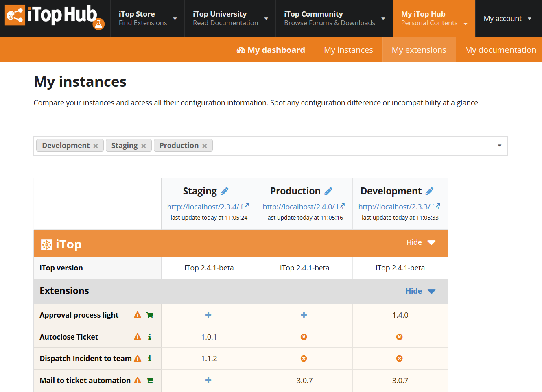Viewport: 542px width, 392px height.
Task: Remove the Production tag from the filter
Action: [x=205, y=146]
